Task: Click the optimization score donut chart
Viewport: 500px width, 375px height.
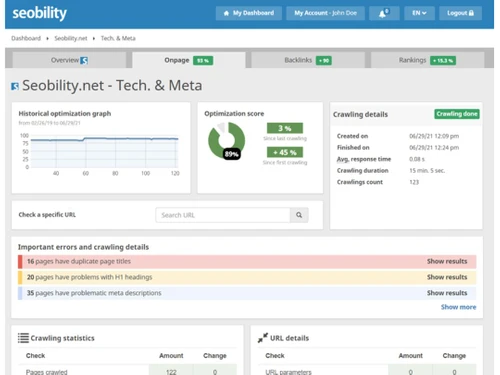Action: pos(226,140)
